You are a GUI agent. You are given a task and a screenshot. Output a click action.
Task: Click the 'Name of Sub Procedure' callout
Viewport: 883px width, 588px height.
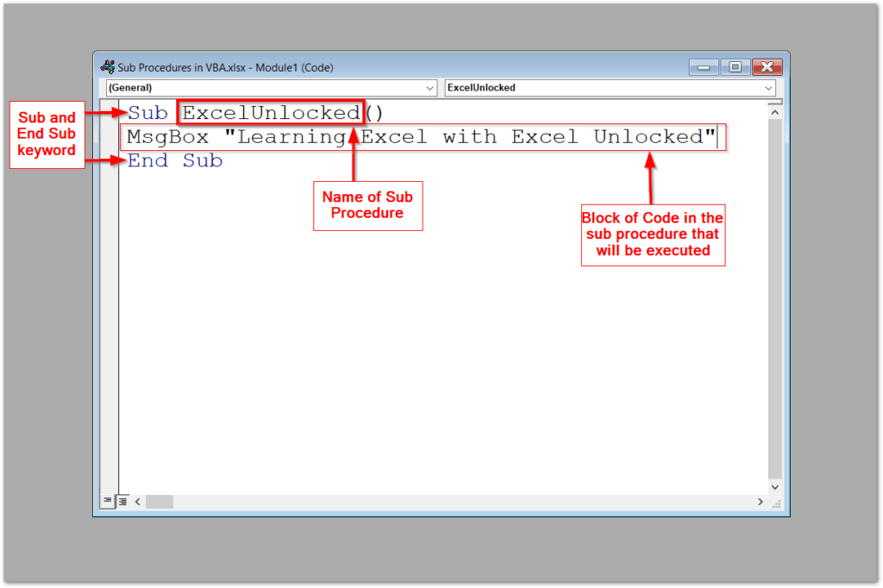click(367, 205)
